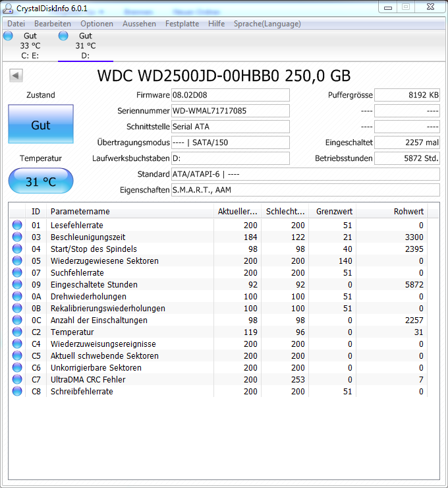Select the Lesefehlerrate parameter name

(77, 225)
